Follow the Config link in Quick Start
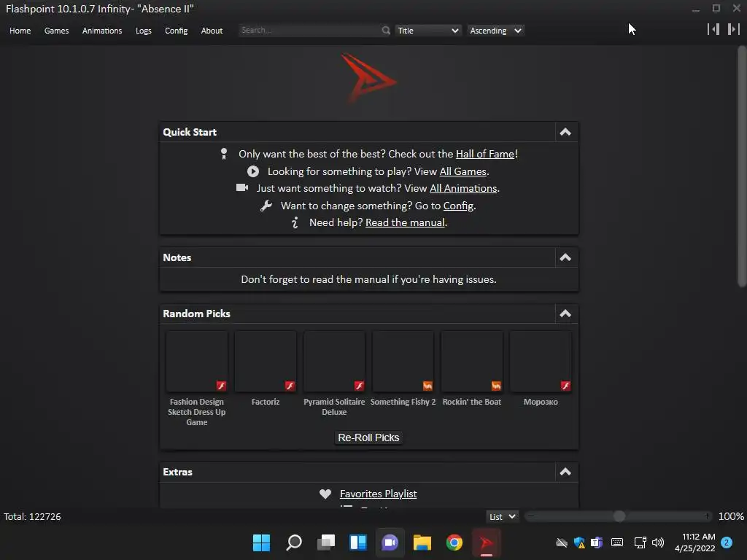This screenshot has width=747, height=560. click(458, 206)
